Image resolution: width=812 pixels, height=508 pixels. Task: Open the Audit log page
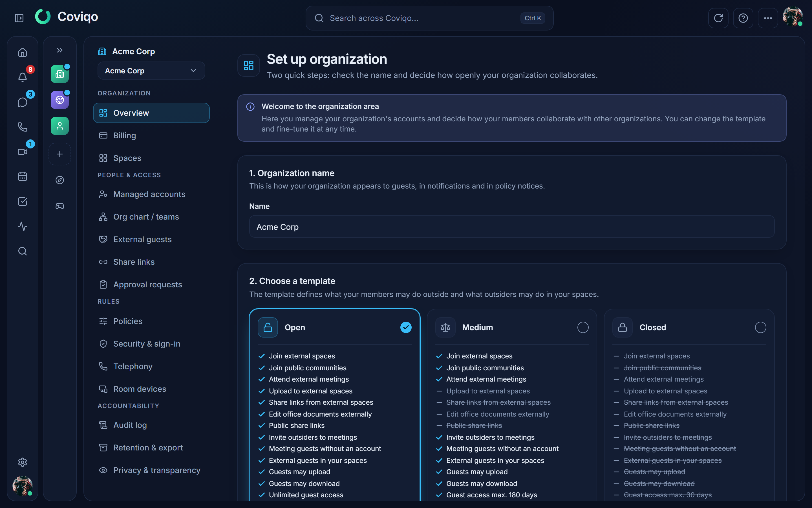[151, 425]
